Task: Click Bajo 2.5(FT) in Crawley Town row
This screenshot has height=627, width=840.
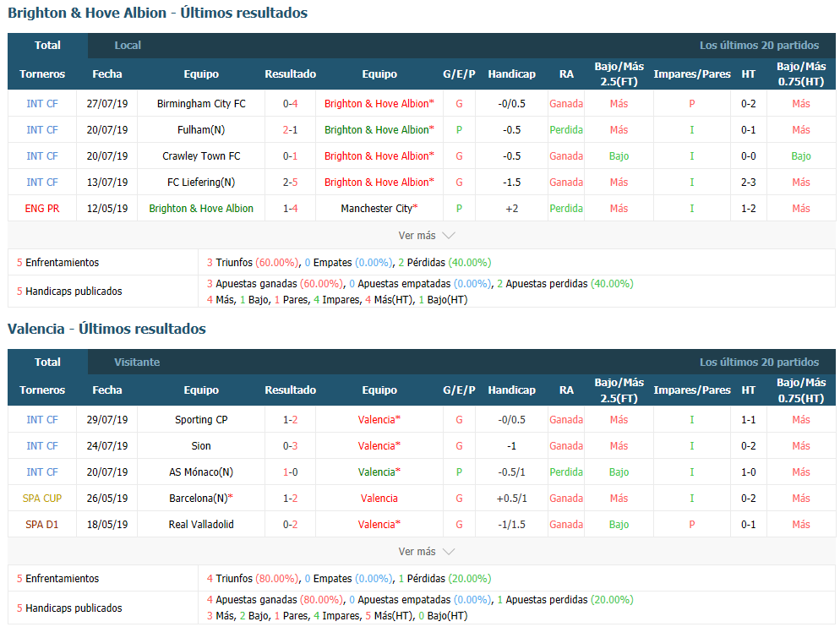Action: point(619,156)
